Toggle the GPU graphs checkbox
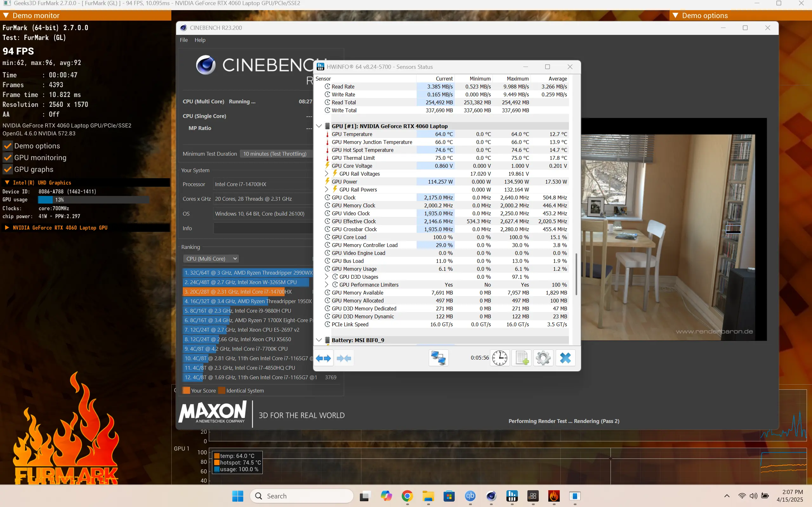Image resolution: width=812 pixels, height=507 pixels. tap(8, 169)
